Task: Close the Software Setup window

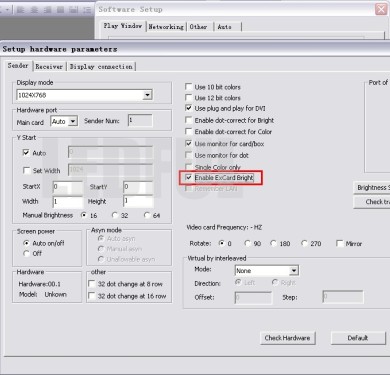Action: 381,9
